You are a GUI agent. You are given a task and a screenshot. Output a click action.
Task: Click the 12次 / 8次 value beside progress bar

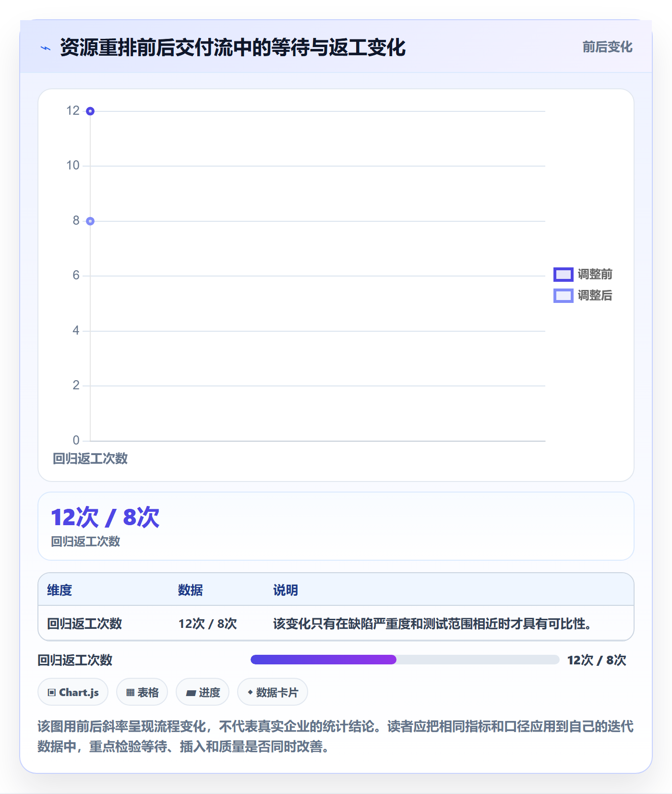(597, 660)
